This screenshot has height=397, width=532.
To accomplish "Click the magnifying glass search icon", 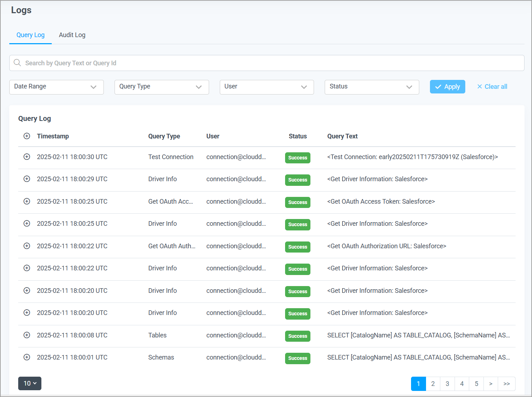I will (x=17, y=63).
